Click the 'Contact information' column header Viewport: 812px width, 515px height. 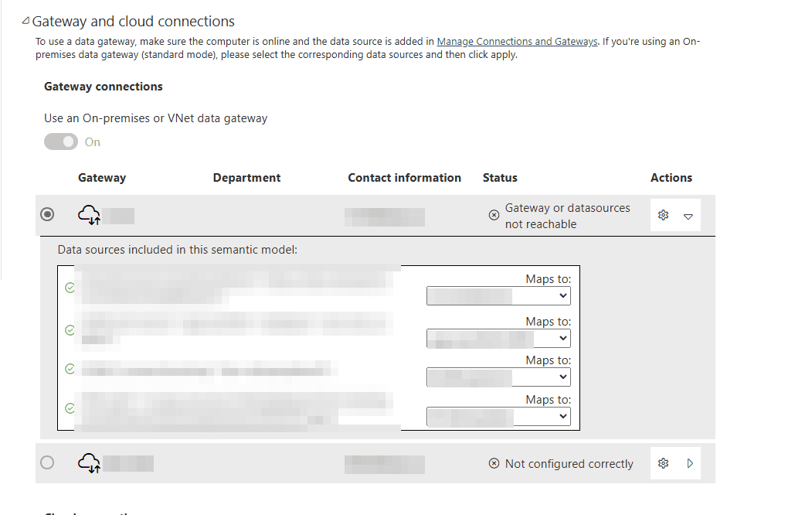click(404, 178)
